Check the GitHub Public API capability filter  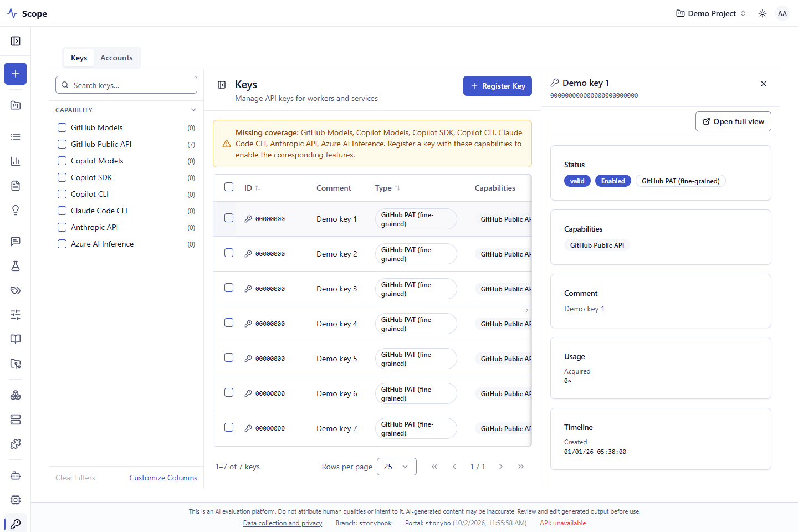point(62,144)
